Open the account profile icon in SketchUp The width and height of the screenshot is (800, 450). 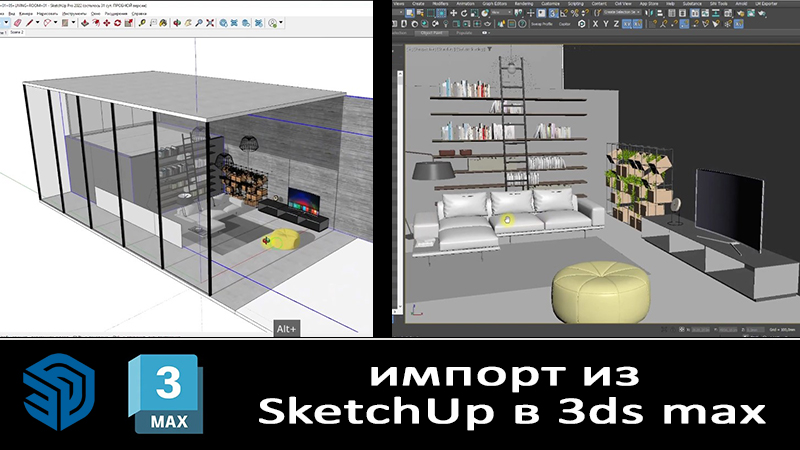[x=272, y=23]
